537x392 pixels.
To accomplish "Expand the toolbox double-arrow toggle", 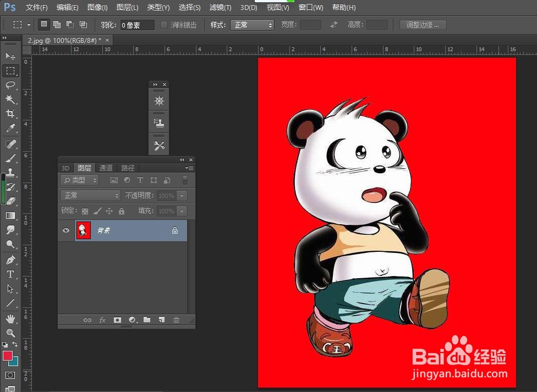I will 4,37.
